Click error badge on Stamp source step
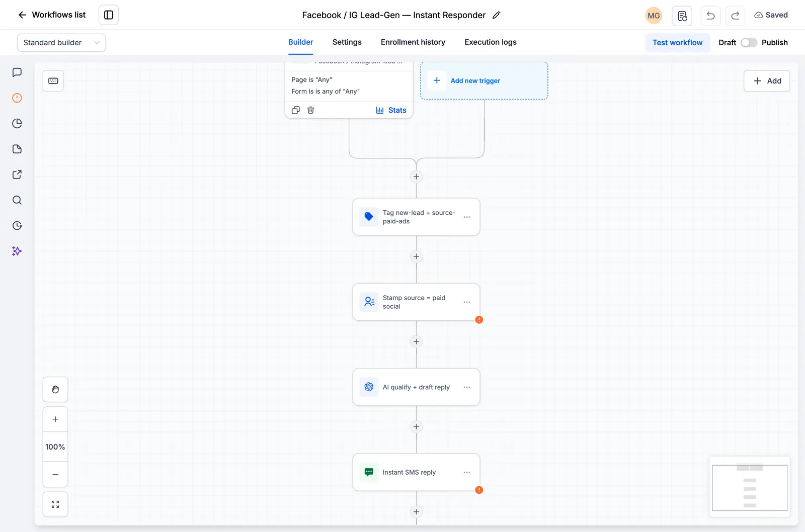This screenshot has width=805, height=532. tap(479, 320)
